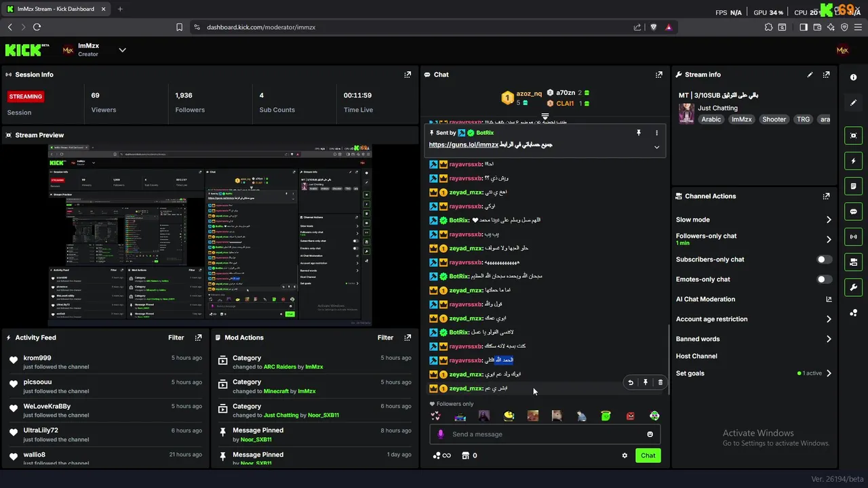Toggle the lightning bolt activity icon in sidebar
The height and width of the screenshot is (488, 868).
[x=853, y=161]
